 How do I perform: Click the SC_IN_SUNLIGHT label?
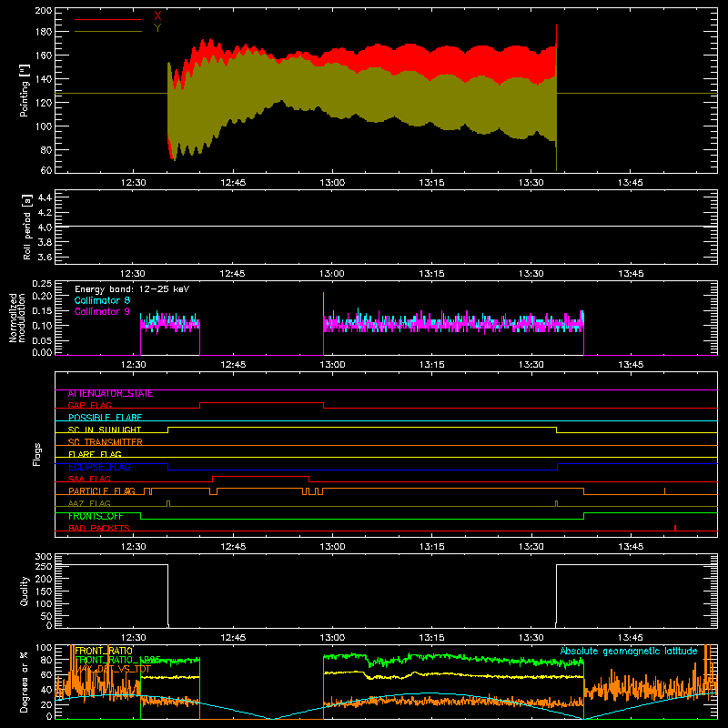click(105, 430)
